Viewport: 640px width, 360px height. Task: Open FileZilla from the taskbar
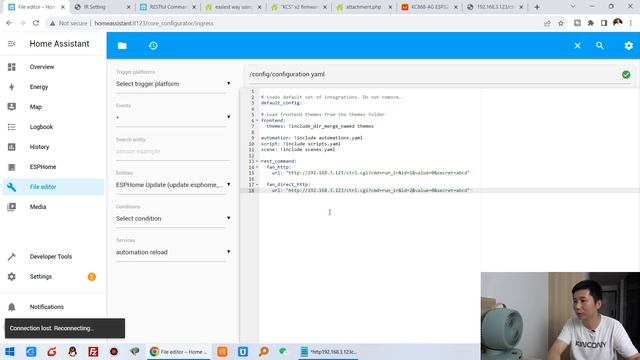93,351
